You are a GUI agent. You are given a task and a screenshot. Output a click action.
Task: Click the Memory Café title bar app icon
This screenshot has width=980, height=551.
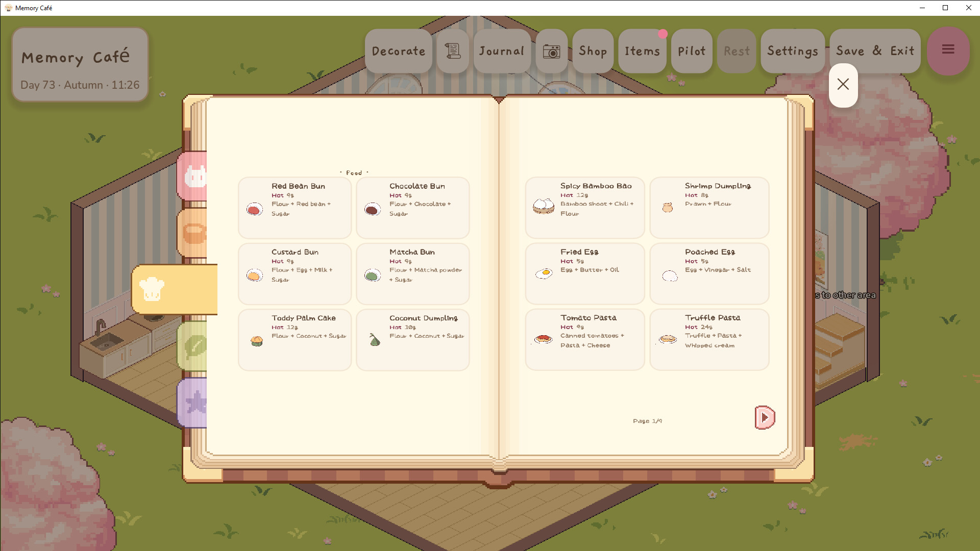8,8
